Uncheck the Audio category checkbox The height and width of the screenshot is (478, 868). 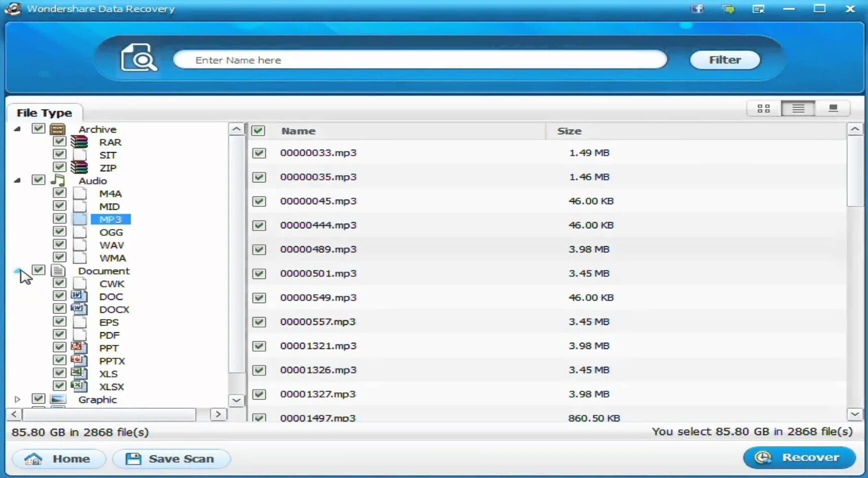[39, 180]
